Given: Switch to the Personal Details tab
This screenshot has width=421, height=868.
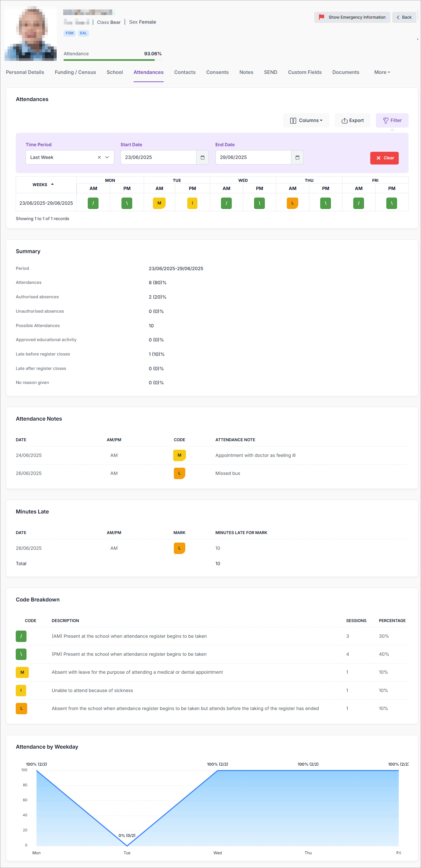Looking at the screenshot, I should click(x=25, y=72).
